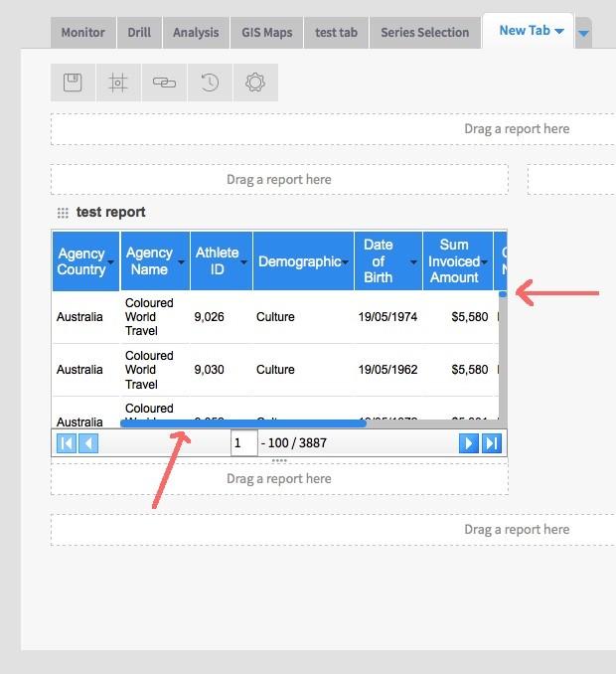616x674 pixels.
Task: Select the test tab
Action: click(x=337, y=33)
